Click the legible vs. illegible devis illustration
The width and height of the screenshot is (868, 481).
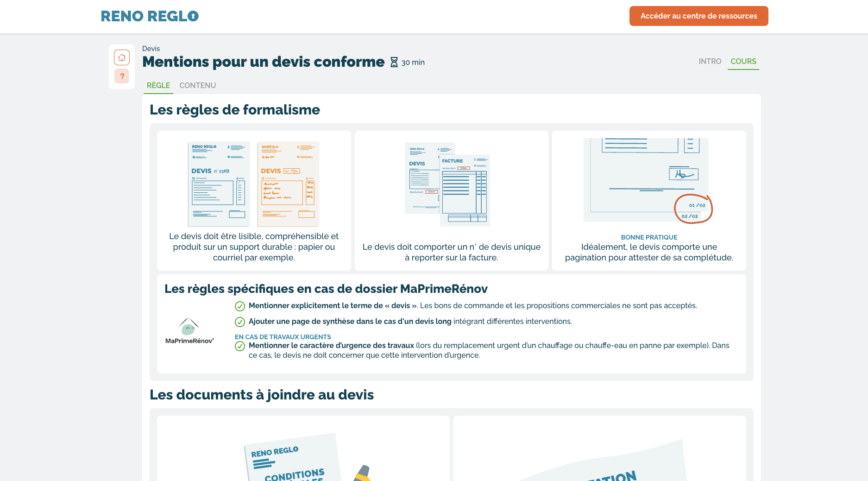coord(254,184)
